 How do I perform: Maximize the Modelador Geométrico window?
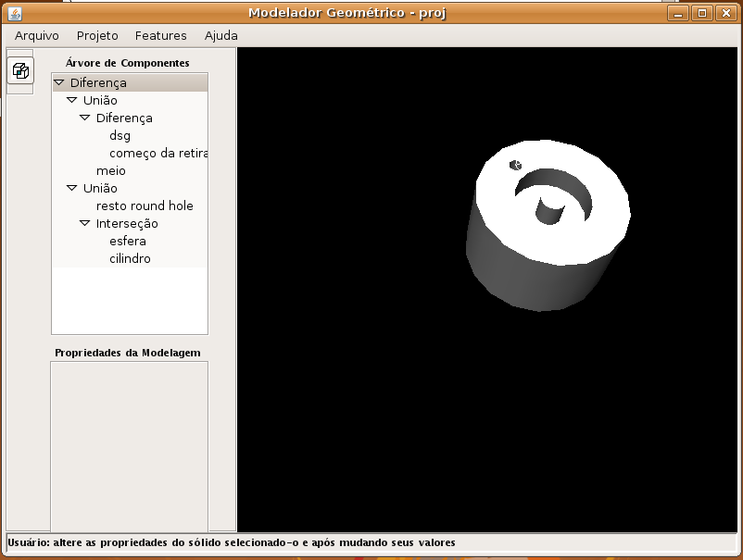click(x=702, y=13)
